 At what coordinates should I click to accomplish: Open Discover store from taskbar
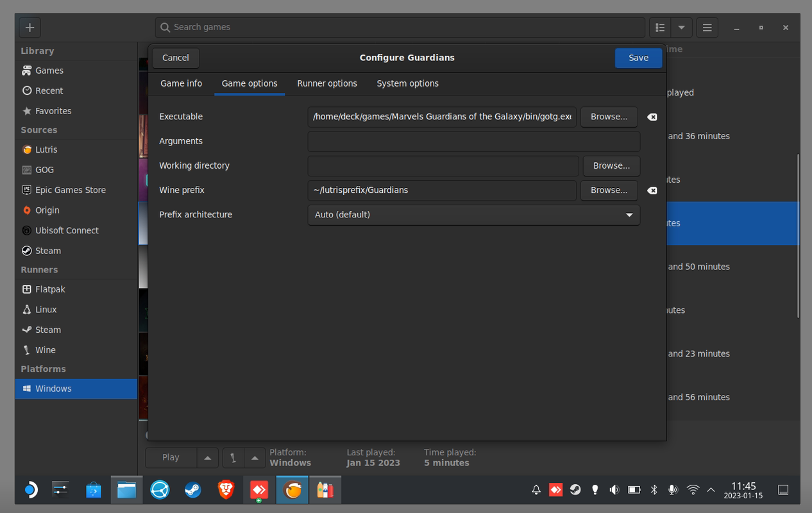point(94,490)
